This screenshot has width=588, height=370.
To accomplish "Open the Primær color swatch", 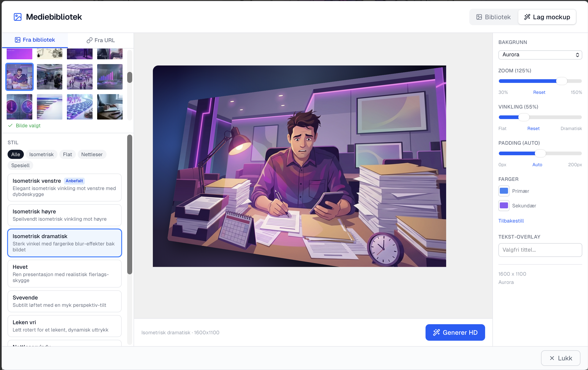I will click(x=504, y=191).
